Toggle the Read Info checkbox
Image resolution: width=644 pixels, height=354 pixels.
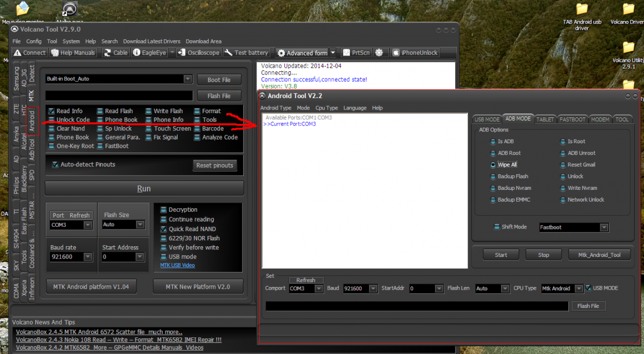click(x=52, y=111)
